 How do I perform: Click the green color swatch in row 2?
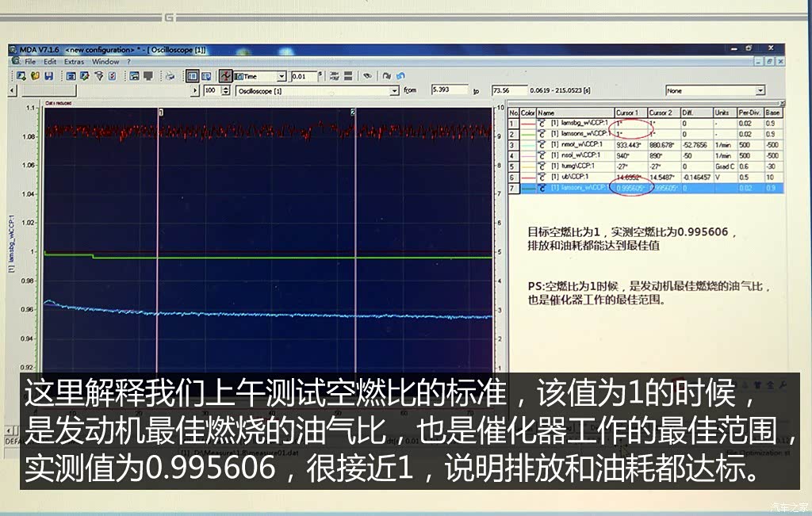coord(527,135)
